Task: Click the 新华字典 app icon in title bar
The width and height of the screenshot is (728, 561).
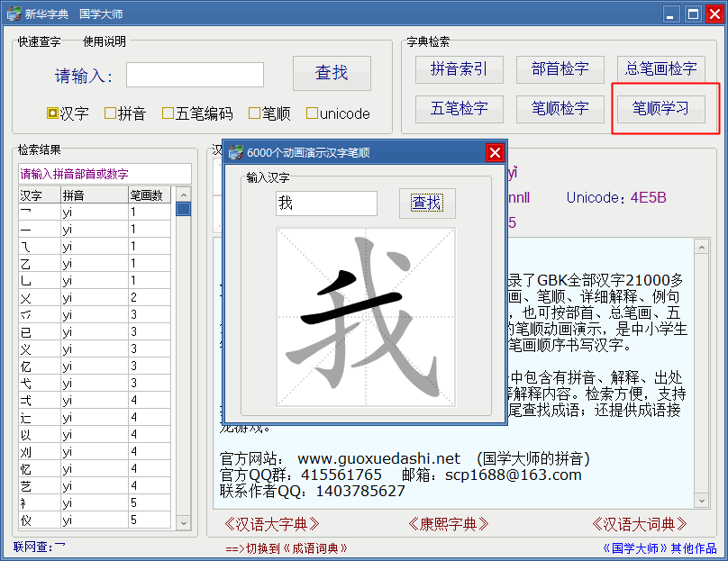Action: (14, 14)
